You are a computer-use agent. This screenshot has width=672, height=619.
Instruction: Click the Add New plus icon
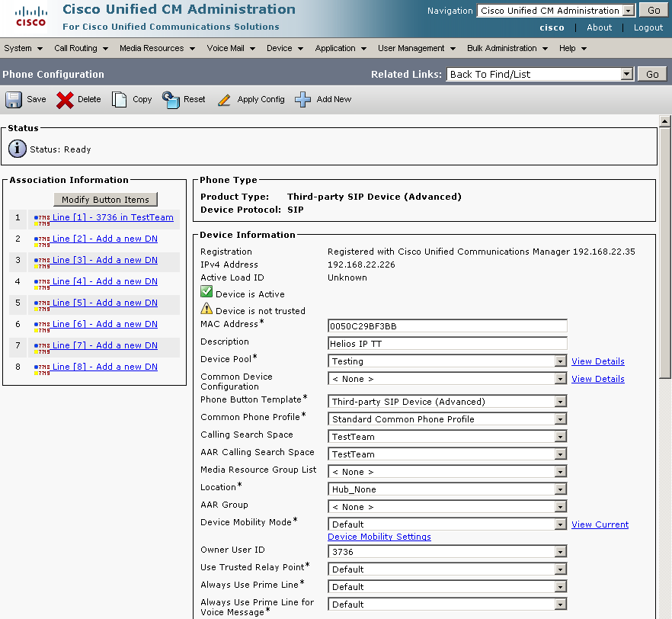[303, 100]
